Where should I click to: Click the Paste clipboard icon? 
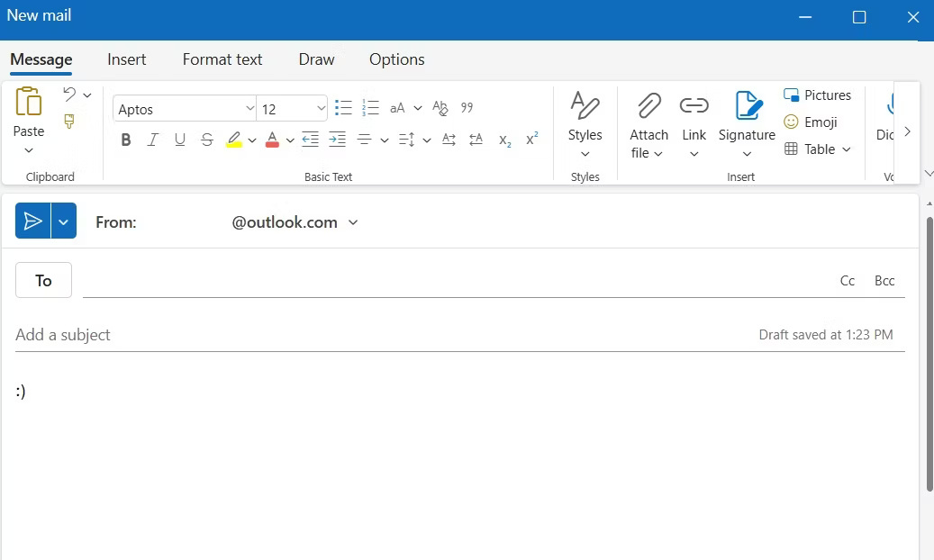pos(28,101)
